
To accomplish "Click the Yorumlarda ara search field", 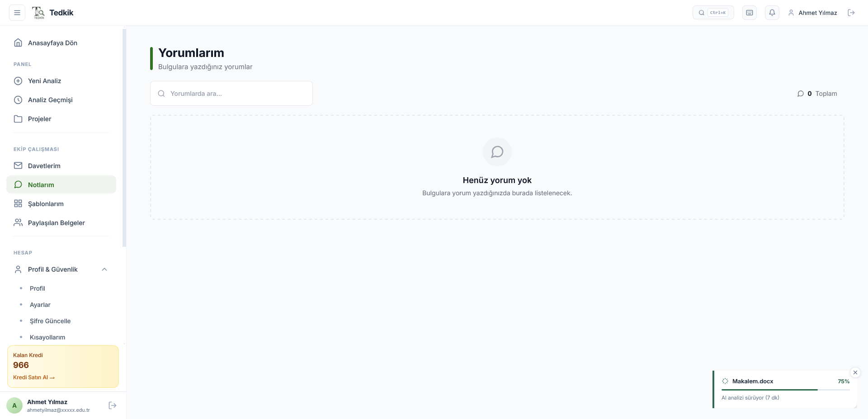I will coord(231,94).
